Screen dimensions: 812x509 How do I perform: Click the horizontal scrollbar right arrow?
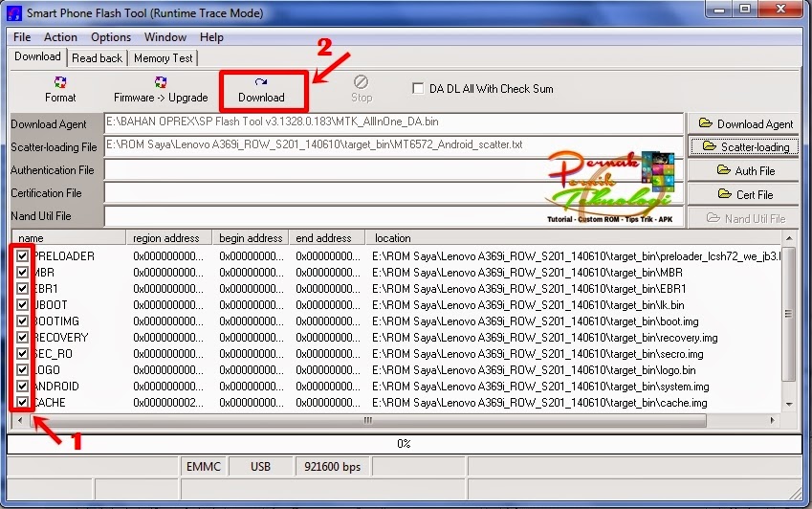(772, 420)
